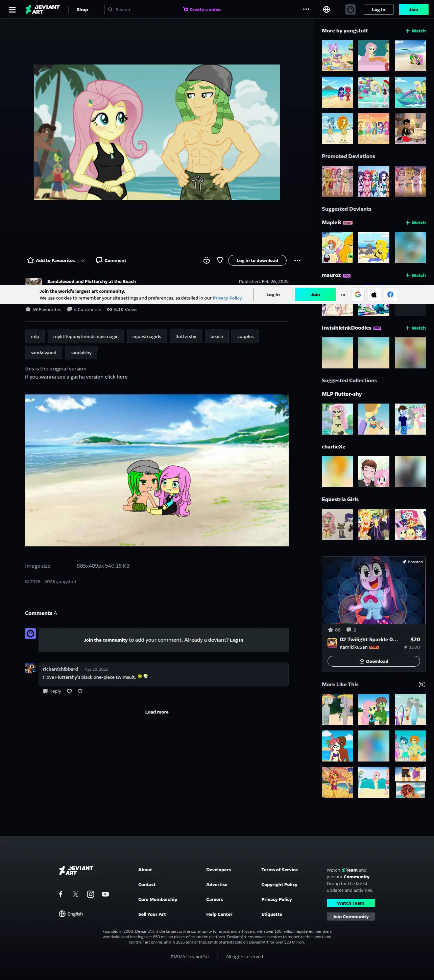Open the About footer link

145,870
